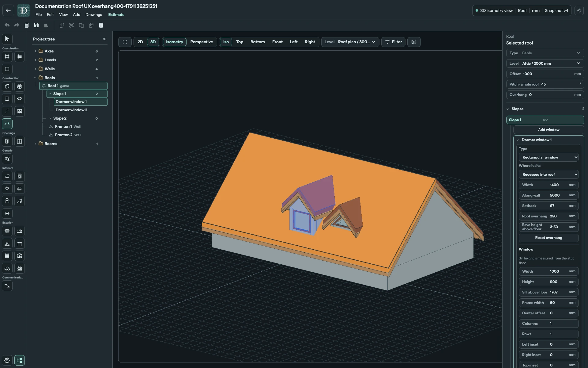The image size is (588, 368).
Task: Set camera to Front view
Action: tap(277, 42)
